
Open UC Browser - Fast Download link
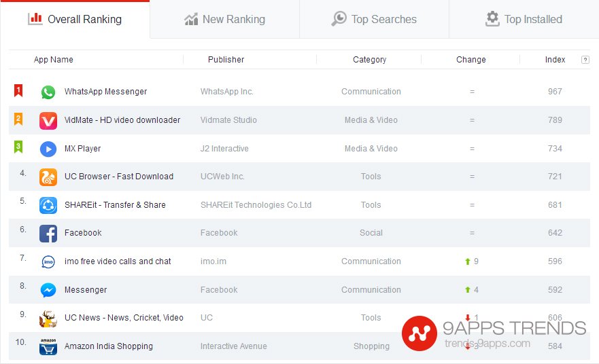click(x=119, y=177)
